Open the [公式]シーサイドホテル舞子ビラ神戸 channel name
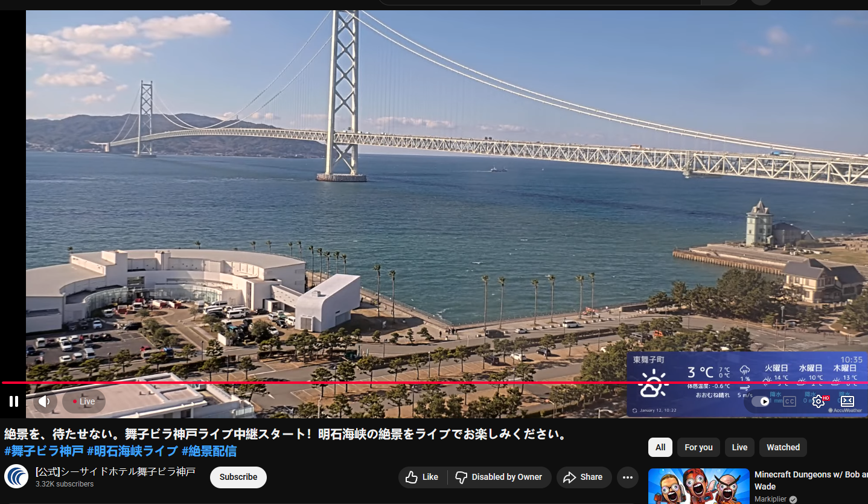The image size is (868, 504). point(115,471)
